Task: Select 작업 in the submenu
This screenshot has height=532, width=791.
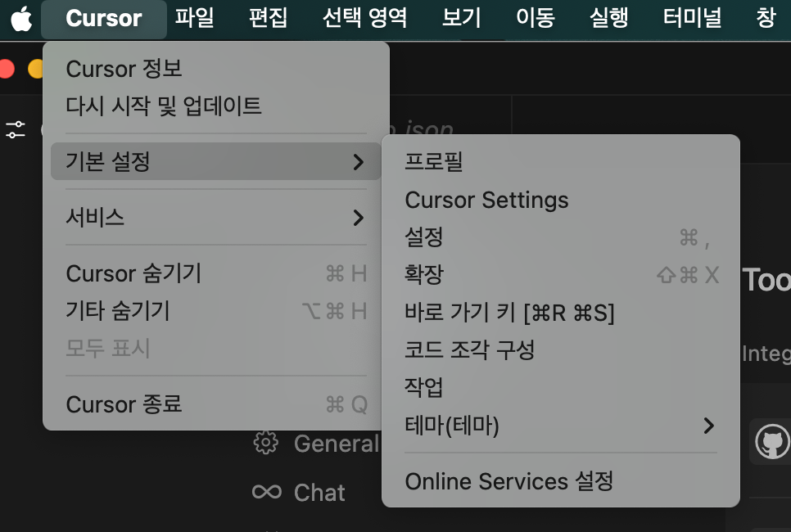Action: [560, 388]
